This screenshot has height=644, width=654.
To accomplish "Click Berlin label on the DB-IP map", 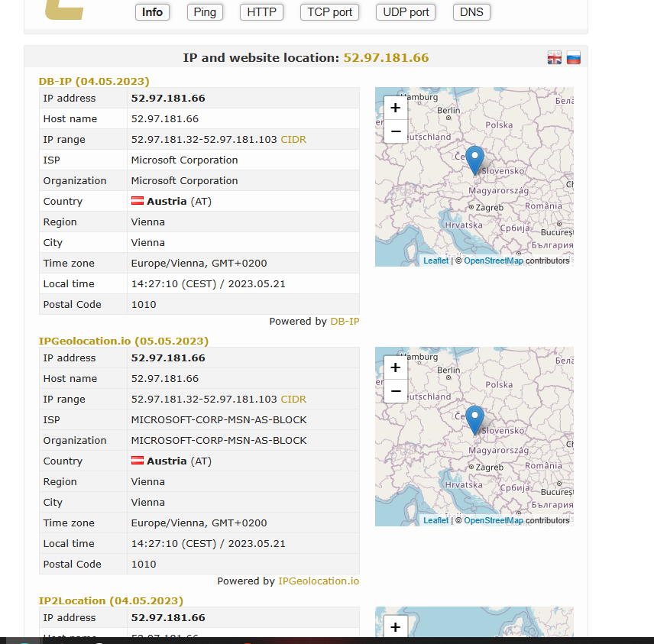I will coord(448,111).
